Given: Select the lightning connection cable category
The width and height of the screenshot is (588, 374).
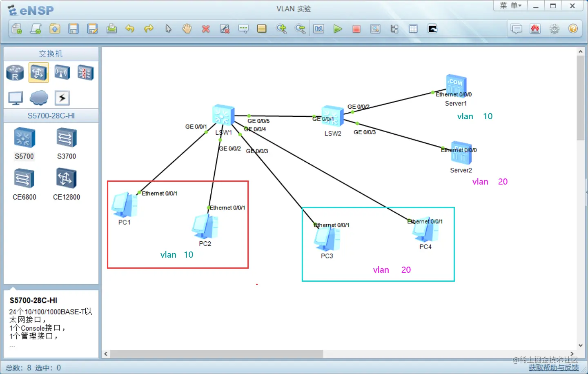Looking at the screenshot, I should [x=62, y=98].
